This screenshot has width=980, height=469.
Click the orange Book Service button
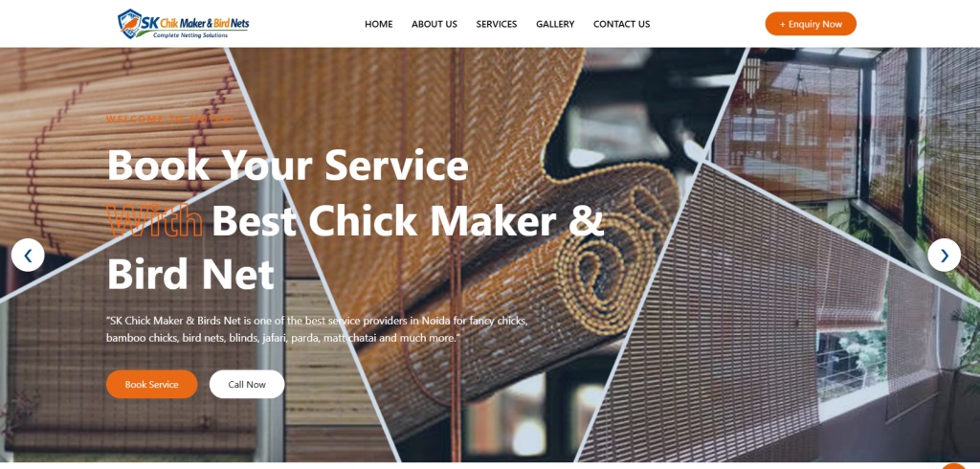click(152, 384)
